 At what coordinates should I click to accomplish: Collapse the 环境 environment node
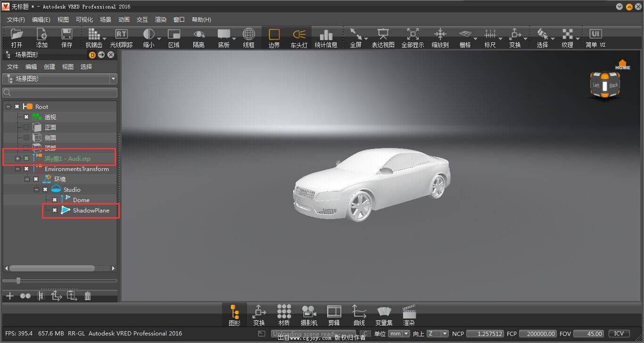pos(27,179)
